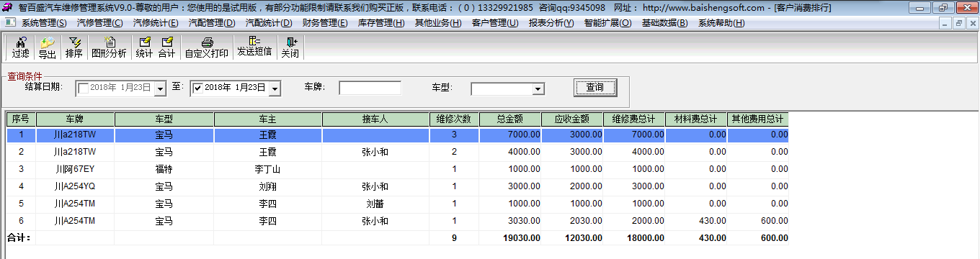Open the 库存管理(H) menu
The height and width of the screenshot is (259, 980).
click(382, 22)
